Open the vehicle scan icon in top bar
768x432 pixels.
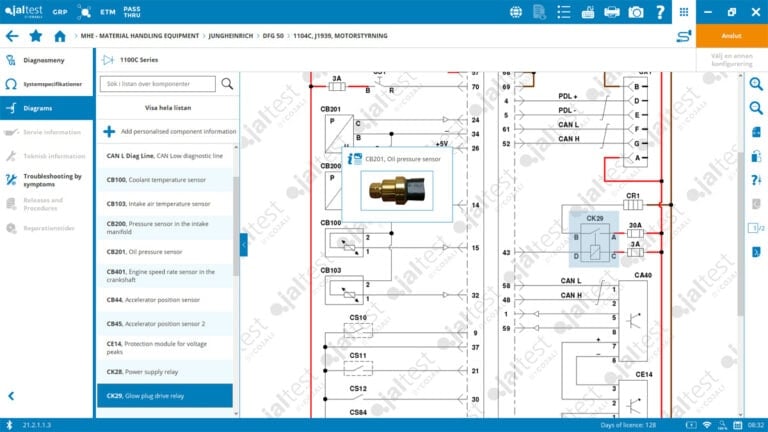(84, 12)
